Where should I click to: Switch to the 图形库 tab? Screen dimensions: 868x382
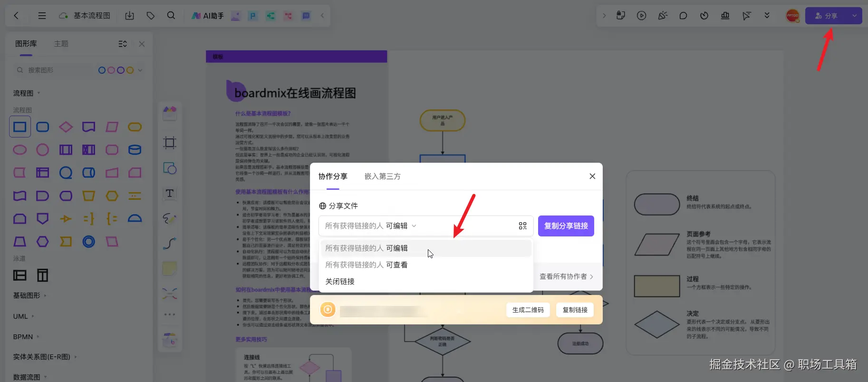(26, 44)
